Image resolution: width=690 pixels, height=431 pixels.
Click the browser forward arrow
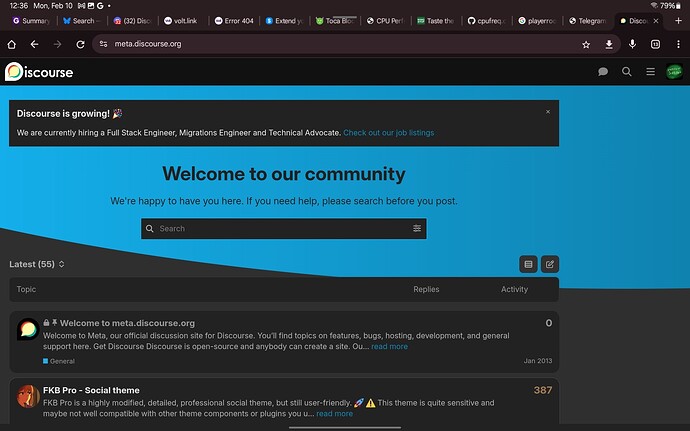(x=57, y=44)
